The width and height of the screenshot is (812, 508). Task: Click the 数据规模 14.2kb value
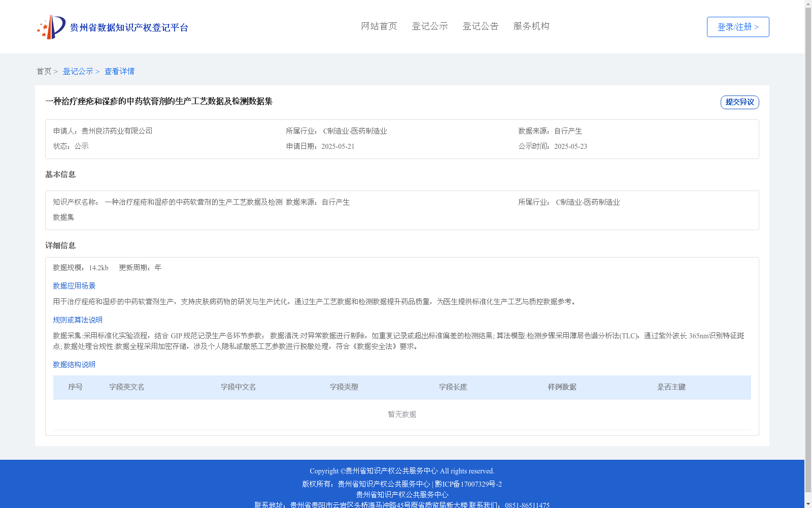(x=98, y=268)
